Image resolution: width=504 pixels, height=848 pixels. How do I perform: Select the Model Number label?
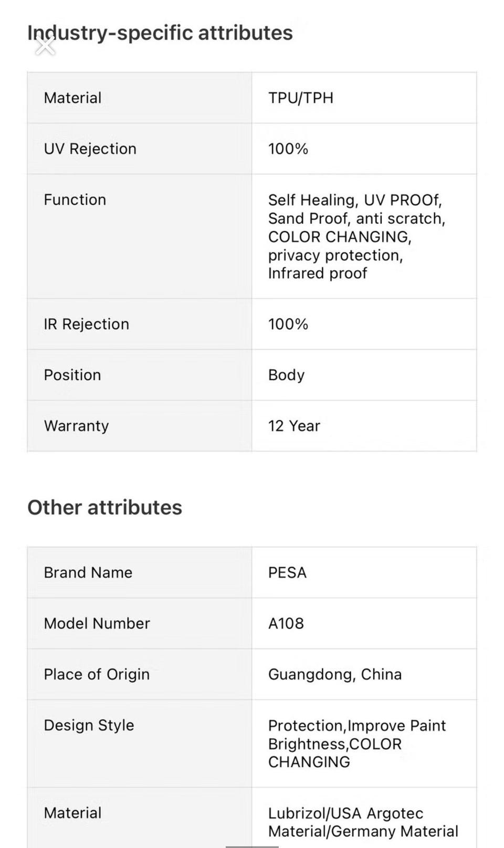click(97, 624)
